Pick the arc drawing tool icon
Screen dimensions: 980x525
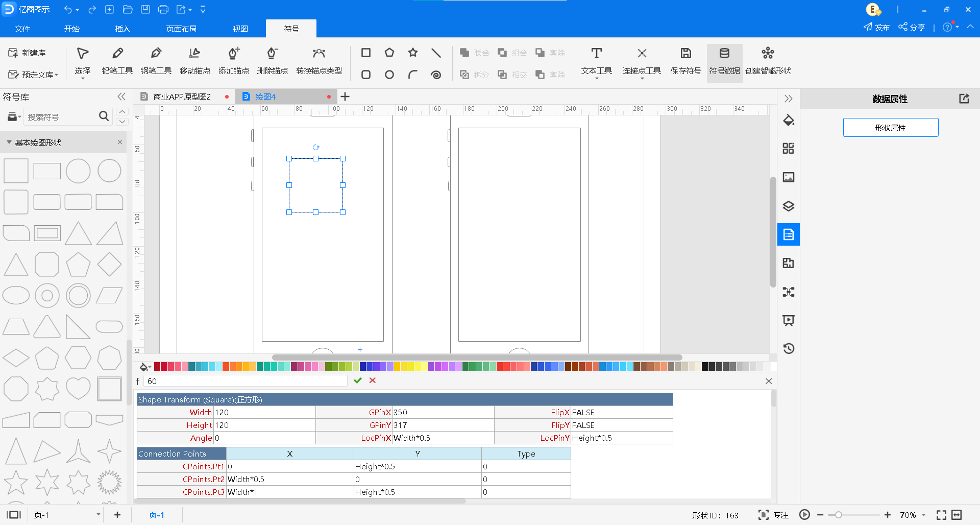tap(413, 75)
